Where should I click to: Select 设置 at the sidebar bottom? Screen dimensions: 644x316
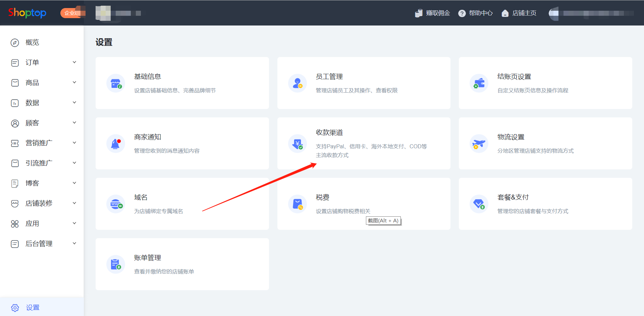[33, 308]
